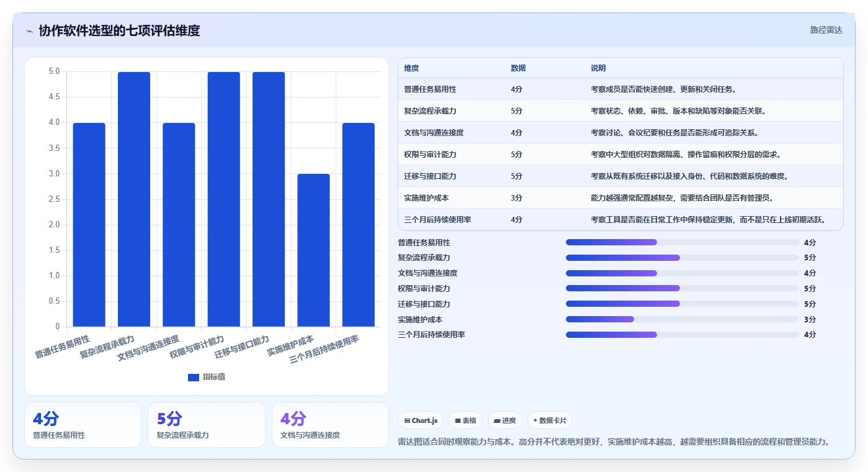Click the 5.0 value on the chart axis
Viewport: 868px width, 472px height.
point(54,71)
